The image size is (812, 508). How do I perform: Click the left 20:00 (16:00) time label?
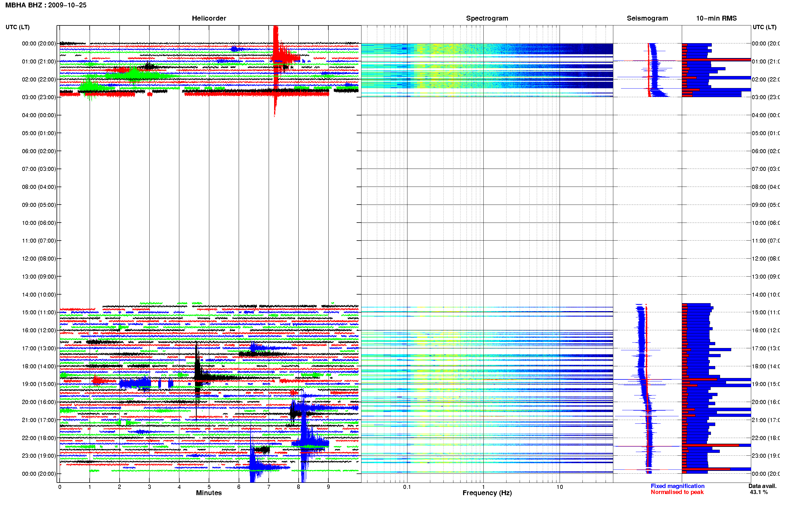point(39,402)
